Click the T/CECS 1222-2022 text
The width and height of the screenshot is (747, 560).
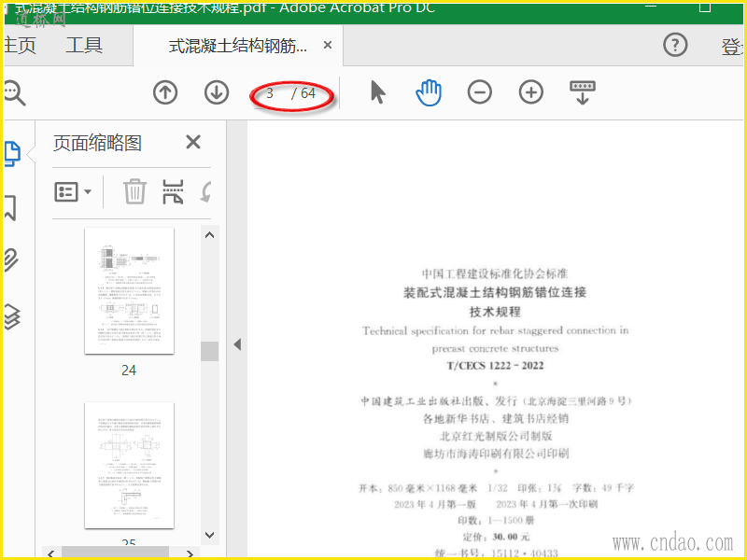point(495,366)
